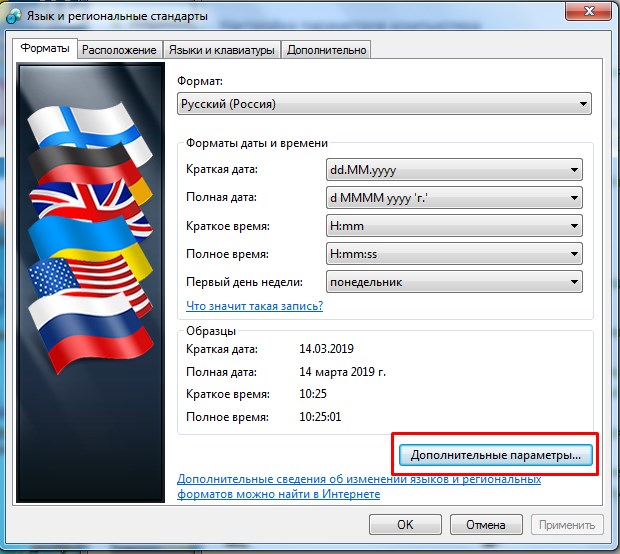
Task: Click the Отмена button
Action: (x=485, y=524)
